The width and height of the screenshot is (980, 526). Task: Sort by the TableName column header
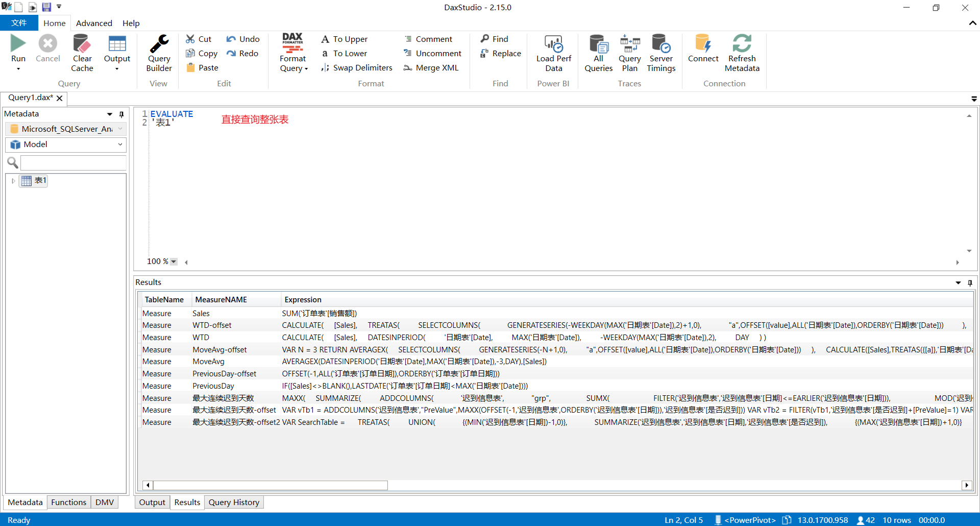coord(164,299)
